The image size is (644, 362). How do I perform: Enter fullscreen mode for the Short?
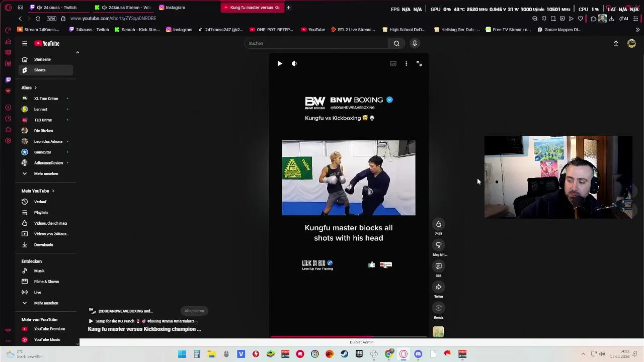(x=419, y=63)
